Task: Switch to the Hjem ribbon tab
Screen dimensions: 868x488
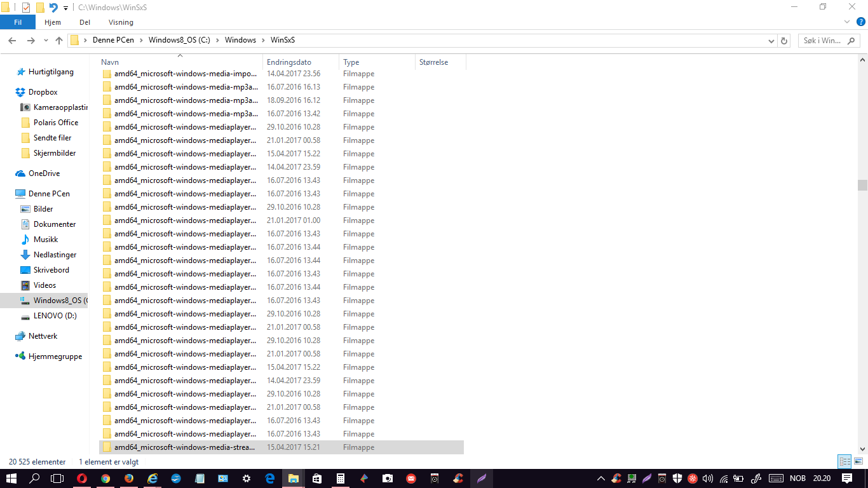Action: click(53, 22)
